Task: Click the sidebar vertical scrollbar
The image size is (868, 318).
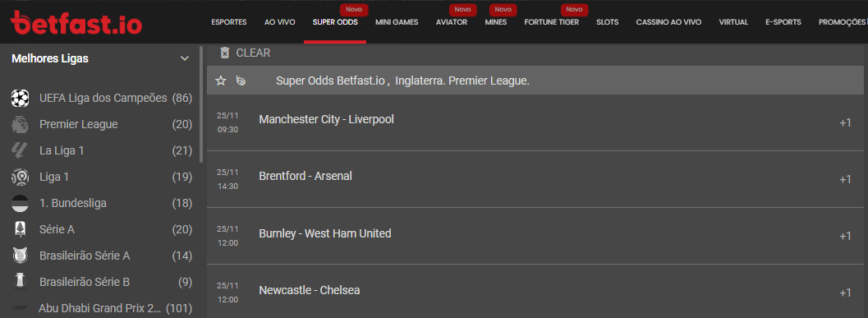Action: pos(201,104)
